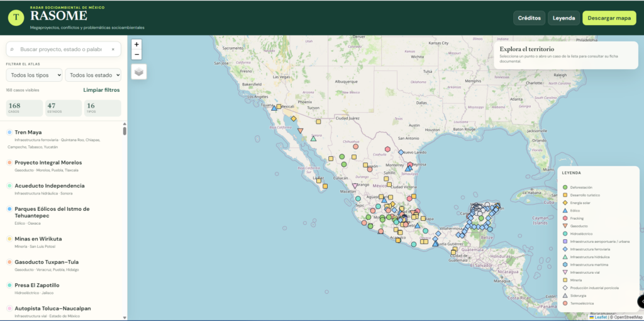Image resolution: width=644 pixels, height=321 pixels.
Task: Click the case list scrollbar thumb
Action: pyautogui.click(x=125, y=131)
